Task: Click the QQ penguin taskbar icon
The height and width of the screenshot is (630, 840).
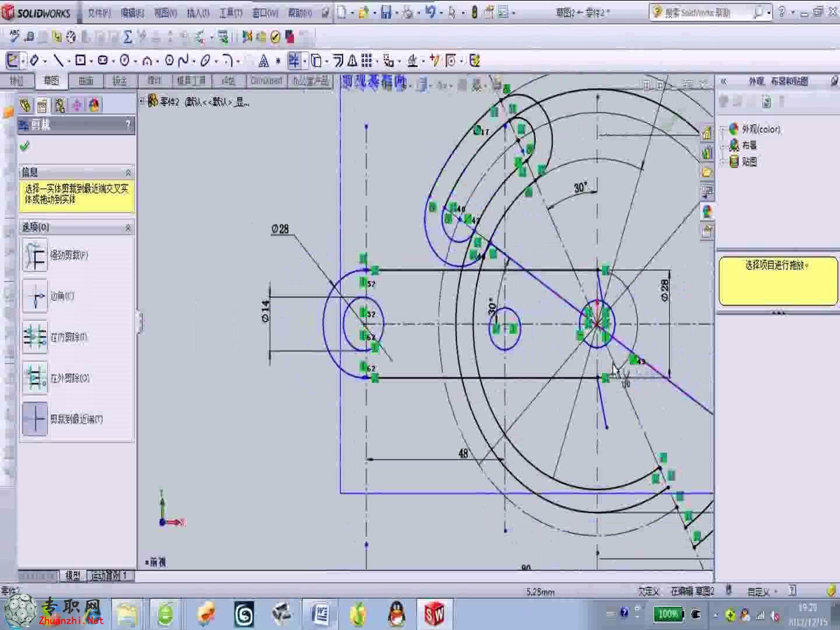Action: click(x=397, y=614)
